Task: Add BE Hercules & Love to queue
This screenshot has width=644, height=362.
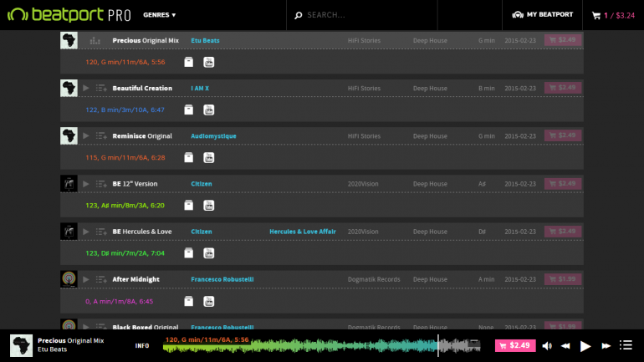Action: 101,232
